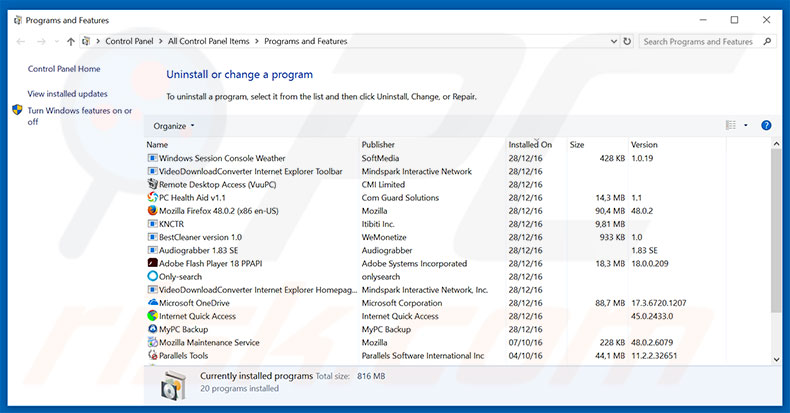Viewport: 790px width, 413px height.
Task: Click the scrollbar up arrow
Action: click(776, 144)
